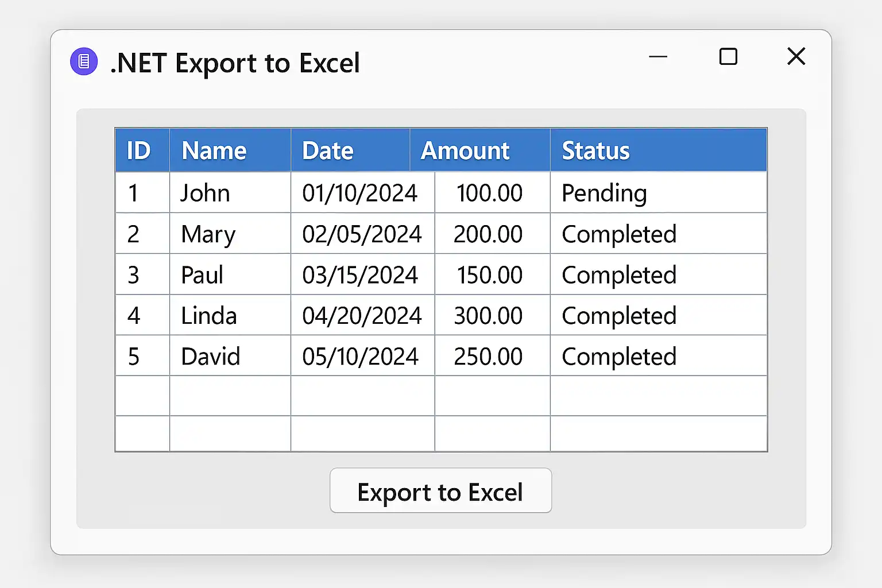Click the date cell 05/10/2024
This screenshot has width=882, height=588.
tap(363, 356)
